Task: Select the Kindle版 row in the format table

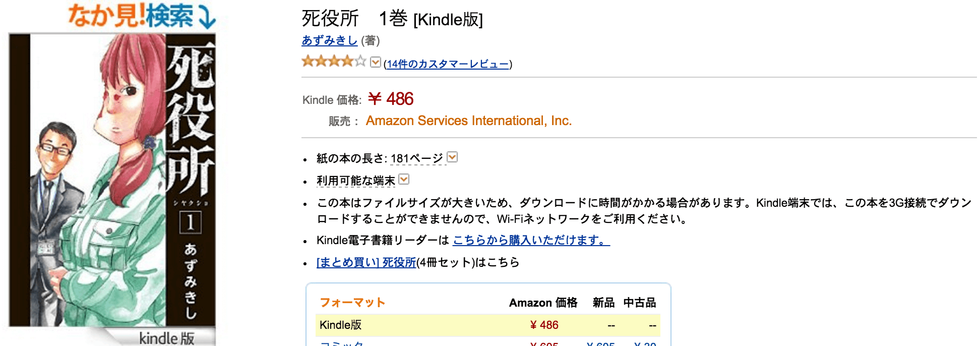Action: tap(337, 325)
